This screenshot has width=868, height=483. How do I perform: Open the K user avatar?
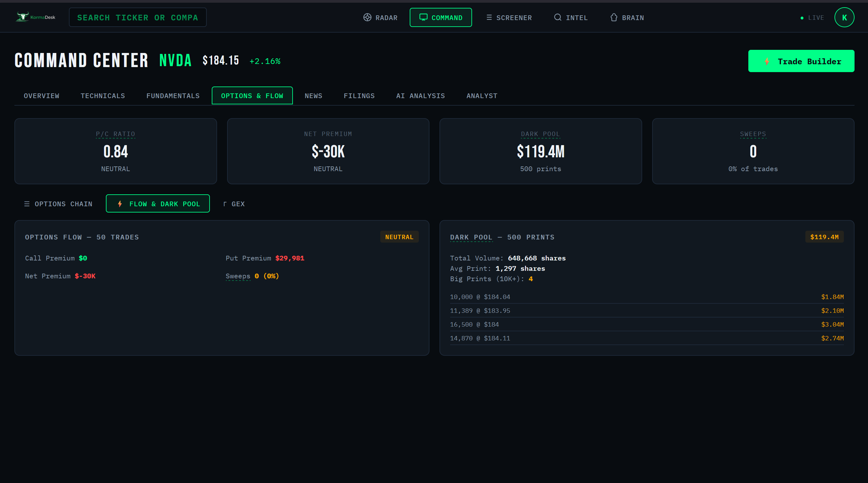(x=844, y=18)
